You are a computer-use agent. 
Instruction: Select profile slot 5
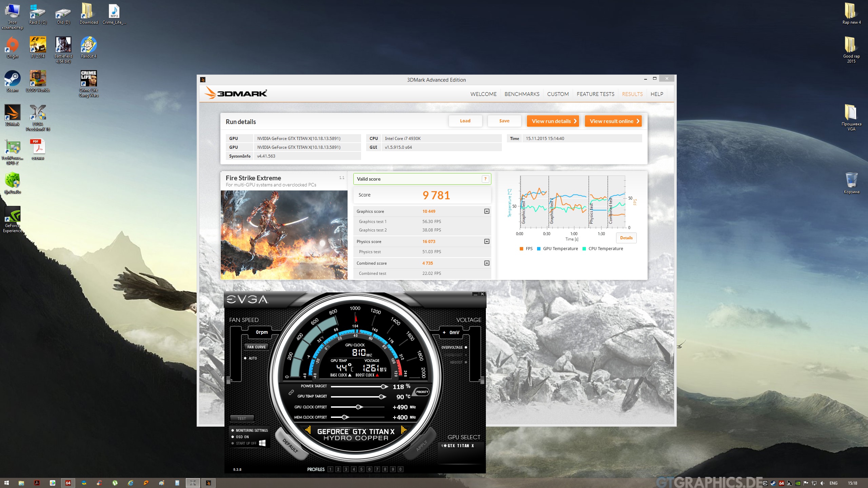(361, 469)
